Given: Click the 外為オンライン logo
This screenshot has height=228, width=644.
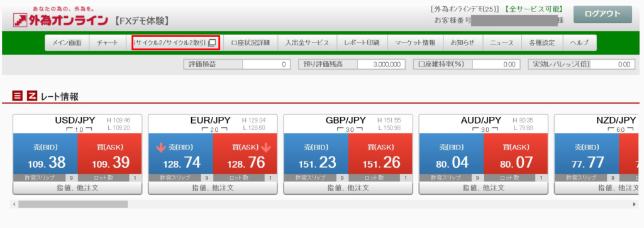Looking at the screenshot, I should click(x=61, y=20).
